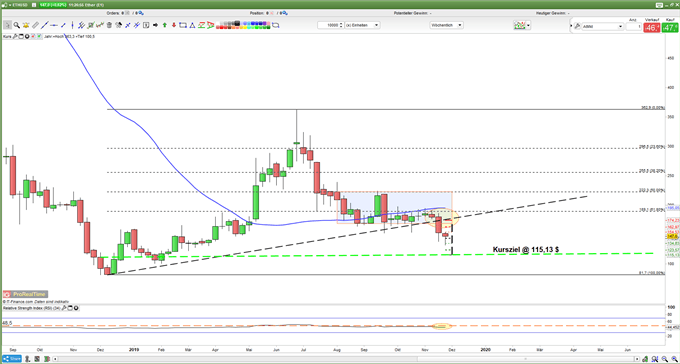680x364 pixels.
Task: Click the trash can delete icon
Action: [109, 25]
